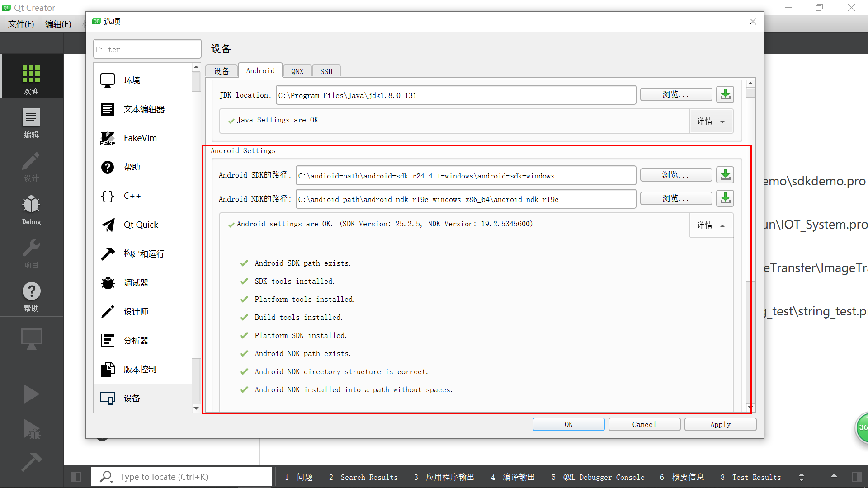Click the Run (play) button in sidebar
The image size is (868, 488).
[31, 394]
